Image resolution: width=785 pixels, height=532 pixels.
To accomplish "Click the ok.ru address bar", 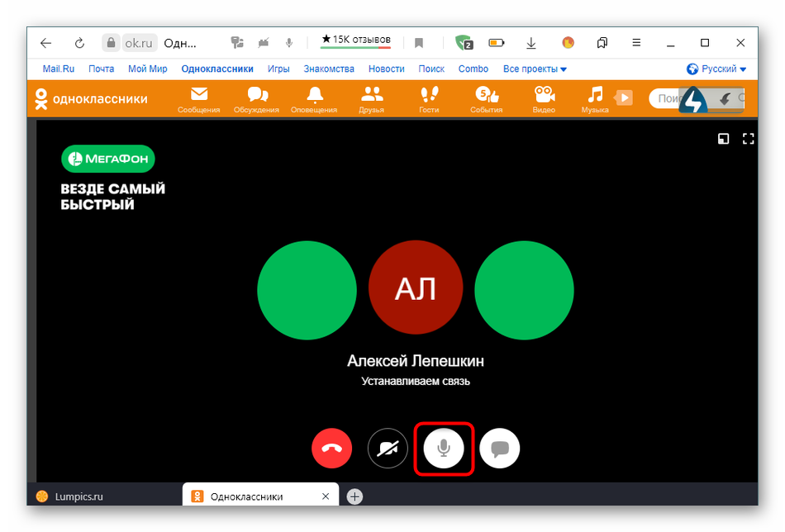I will 140,43.
